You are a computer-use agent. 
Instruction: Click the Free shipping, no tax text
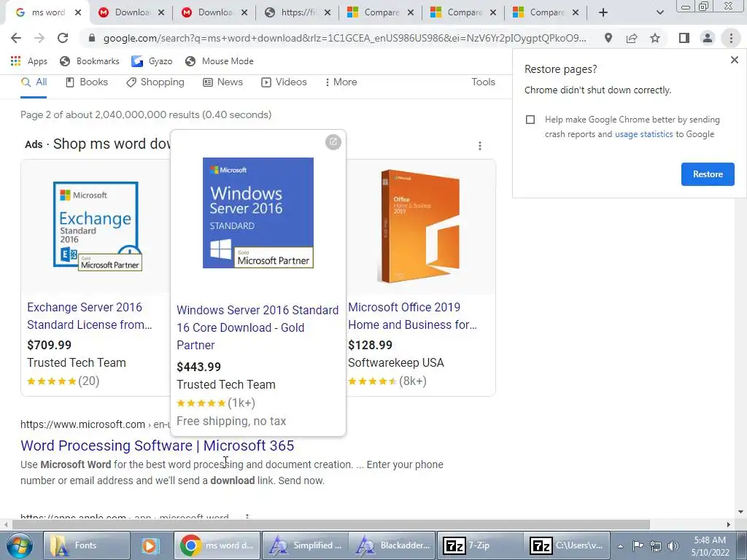pyautogui.click(x=231, y=421)
